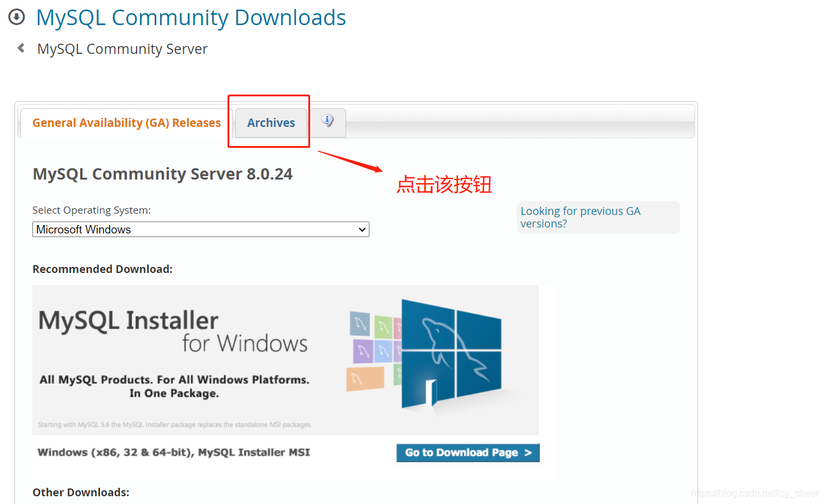Open the Select Operating System dropdown
The width and height of the screenshot is (825, 504).
pyautogui.click(x=201, y=229)
